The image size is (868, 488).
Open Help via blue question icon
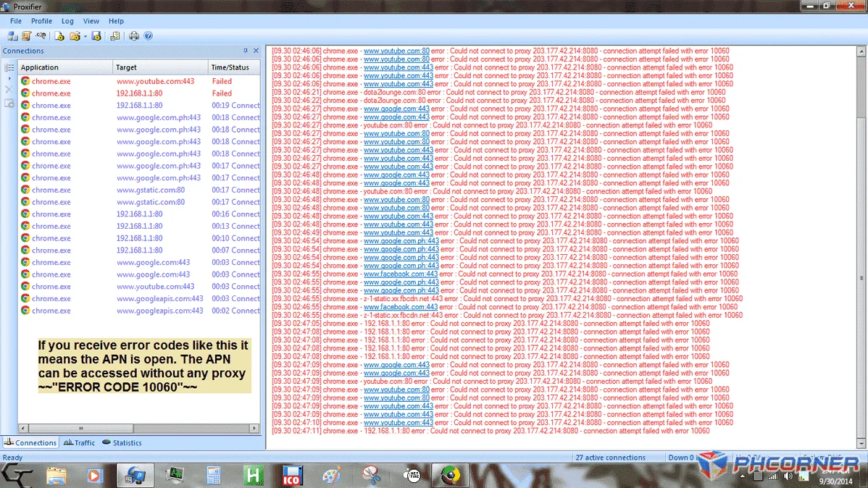149,36
